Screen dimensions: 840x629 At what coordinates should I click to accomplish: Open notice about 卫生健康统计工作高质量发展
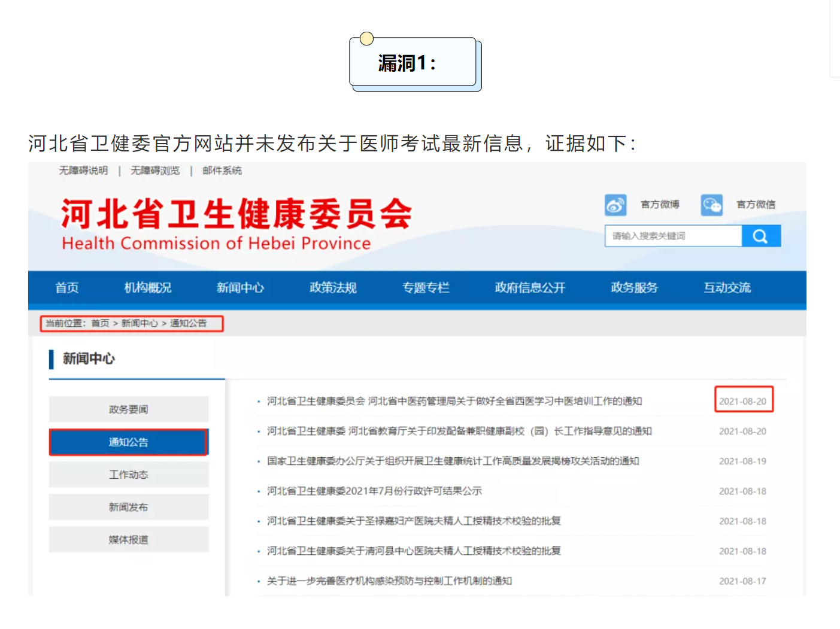[x=453, y=461]
